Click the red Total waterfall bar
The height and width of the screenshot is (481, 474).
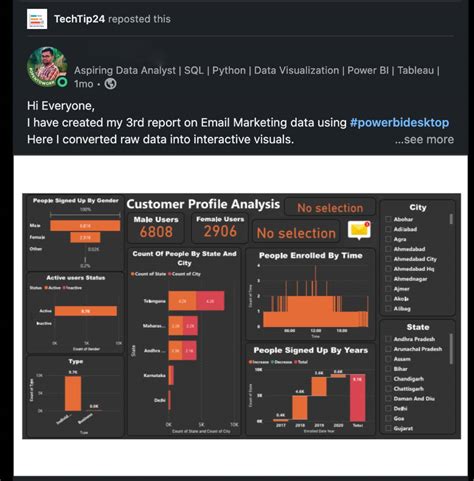[x=357, y=398]
